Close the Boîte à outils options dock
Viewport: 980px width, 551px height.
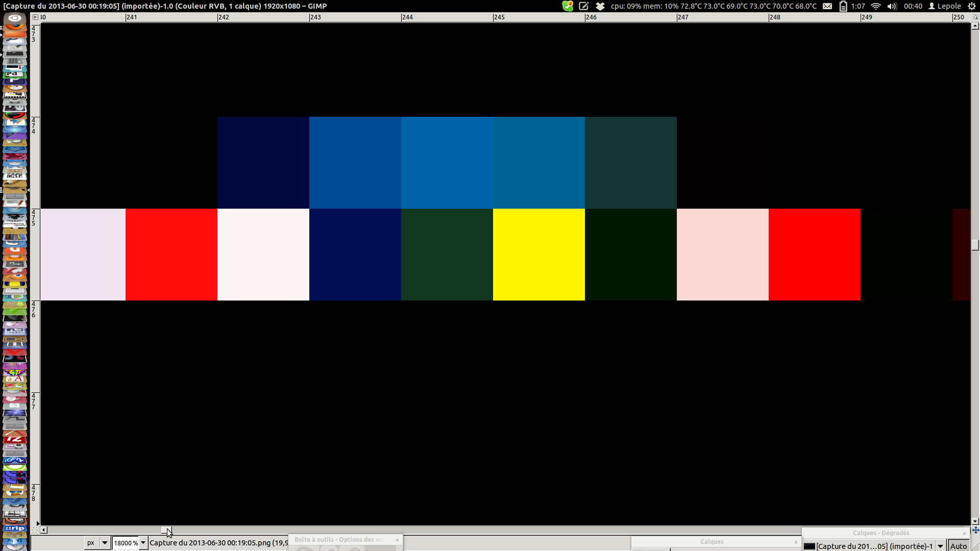click(x=397, y=540)
